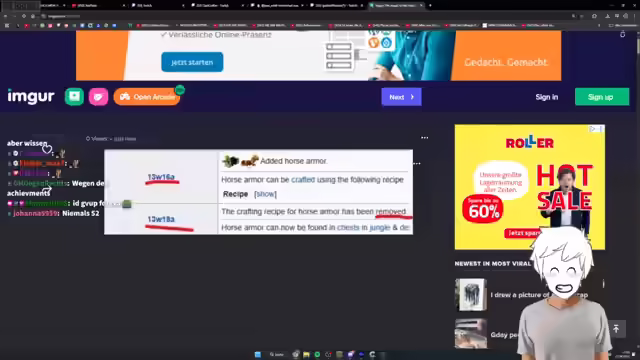This screenshot has width=640, height=360.
Task: Click the browser reload icon
Action: (24, 16)
